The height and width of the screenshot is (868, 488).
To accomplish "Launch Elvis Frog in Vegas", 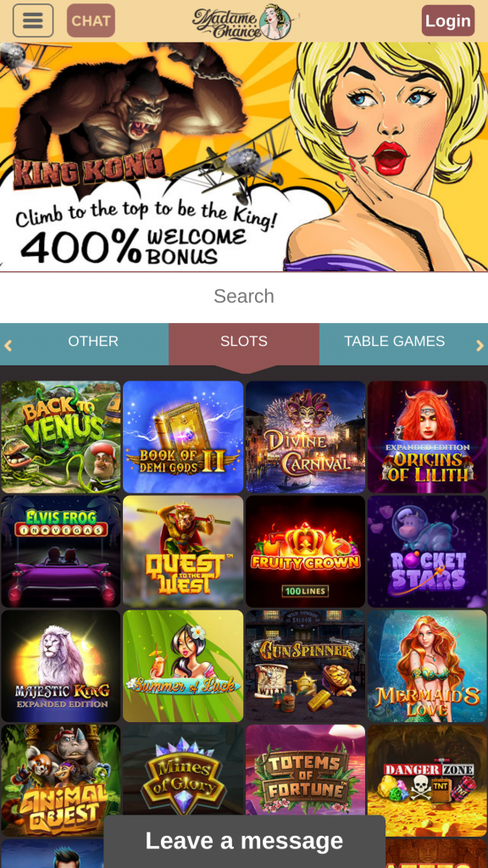I will click(x=61, y=551).
